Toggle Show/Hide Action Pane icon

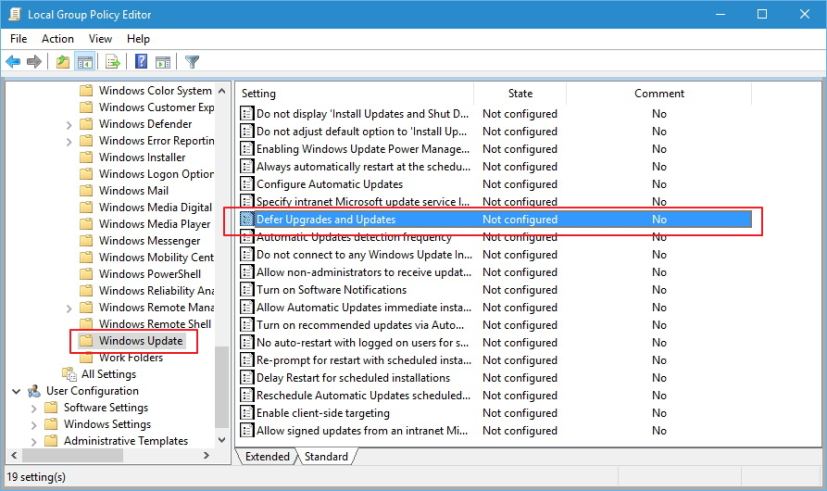(x=163, y=62)
